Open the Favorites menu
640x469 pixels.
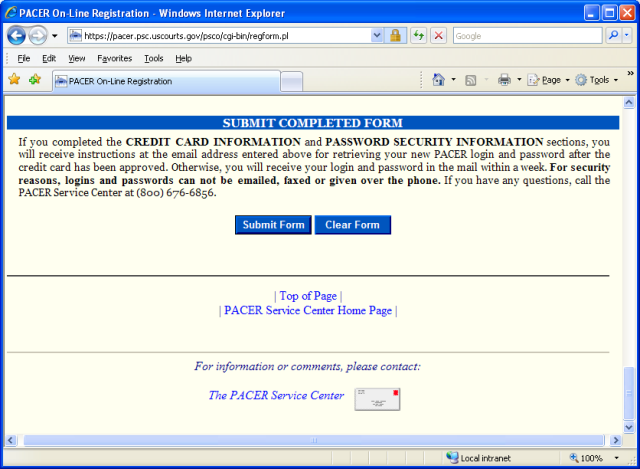(x=114, y=58)
